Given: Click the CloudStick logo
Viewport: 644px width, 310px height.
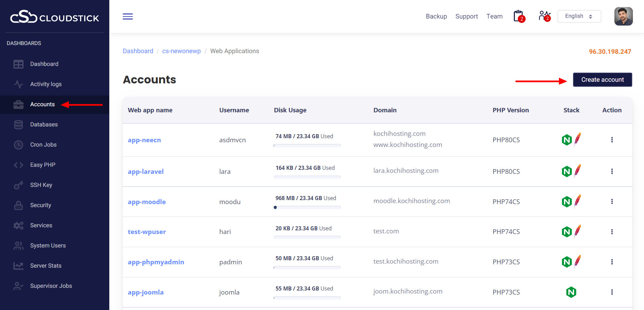Looking at the screenshot, I should 54,17.
